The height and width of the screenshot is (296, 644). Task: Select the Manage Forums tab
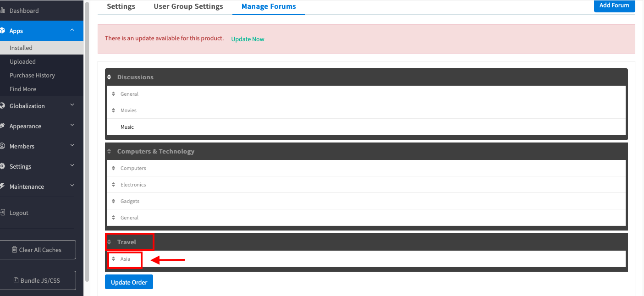269,6
